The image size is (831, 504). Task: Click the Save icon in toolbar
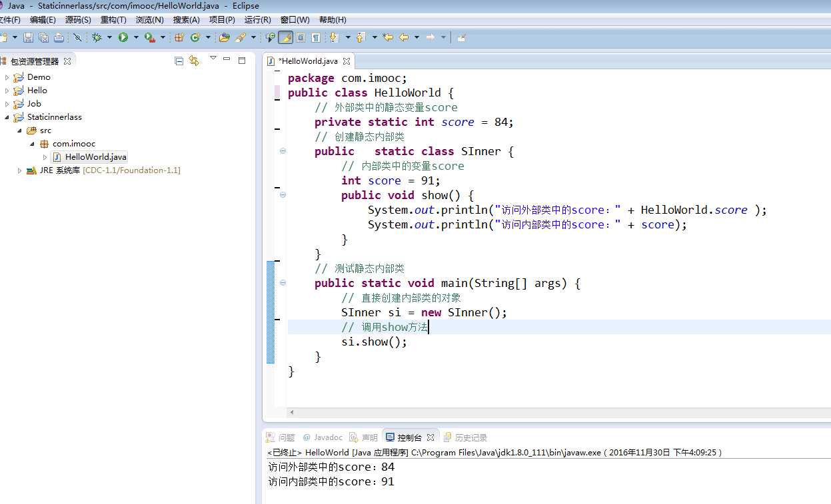[28, 38]
